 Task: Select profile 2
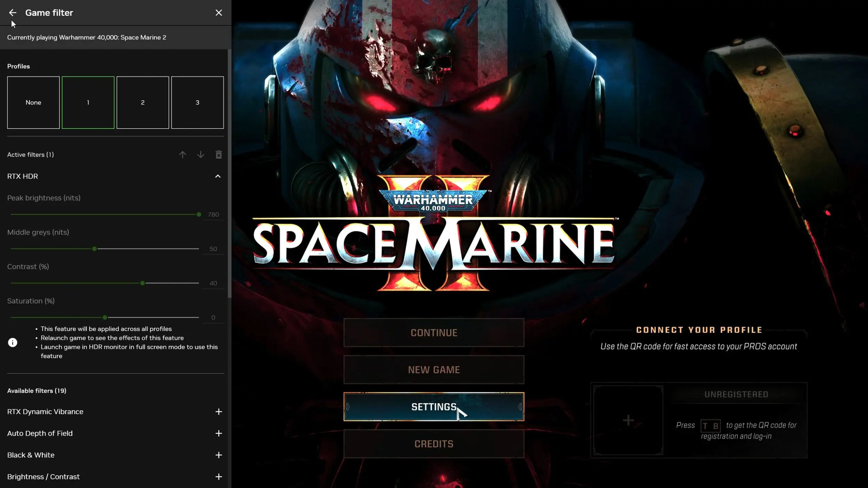[143, 102]
